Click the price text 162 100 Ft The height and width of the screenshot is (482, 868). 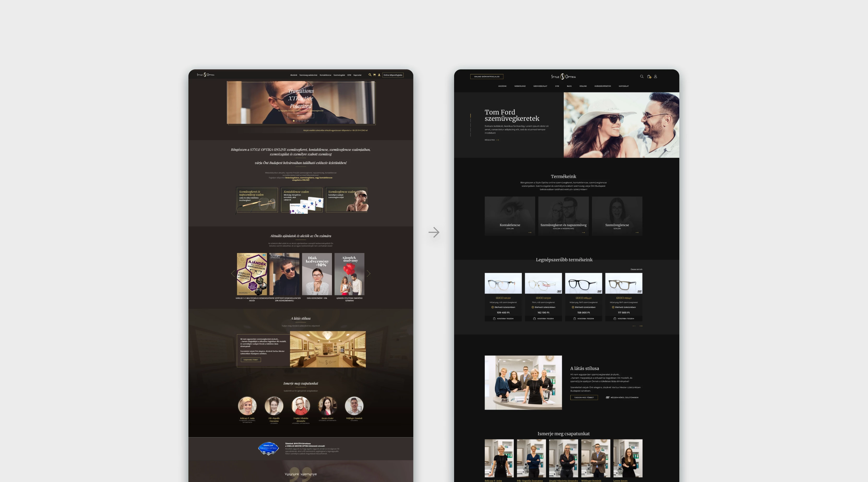pos(543,312)
